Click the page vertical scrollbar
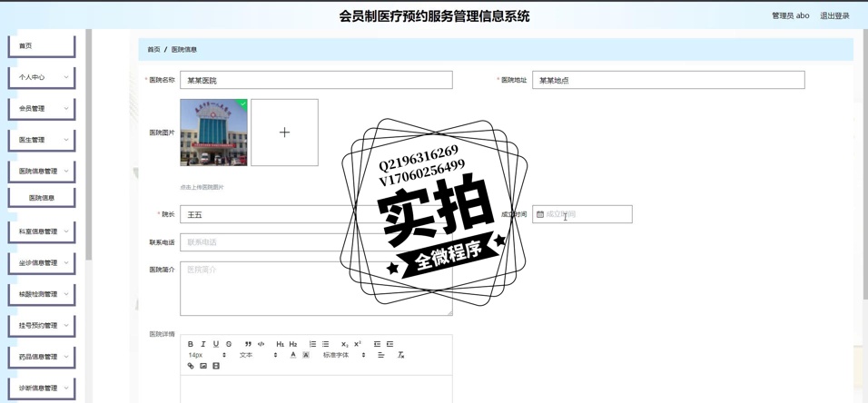 pos(864,166)
